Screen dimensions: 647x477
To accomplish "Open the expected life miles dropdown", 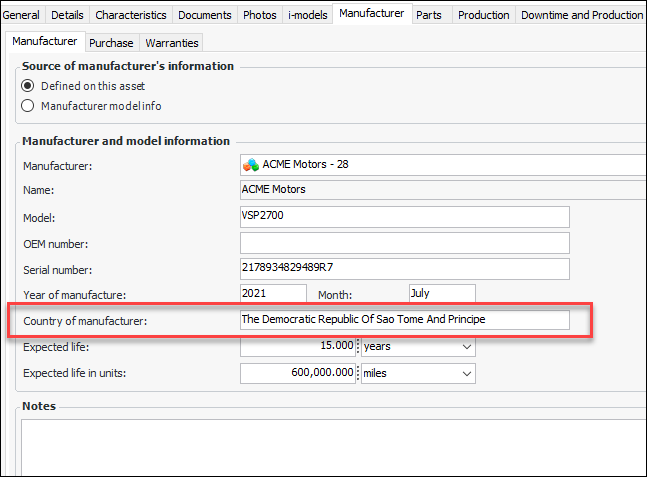I will [466, 373].
